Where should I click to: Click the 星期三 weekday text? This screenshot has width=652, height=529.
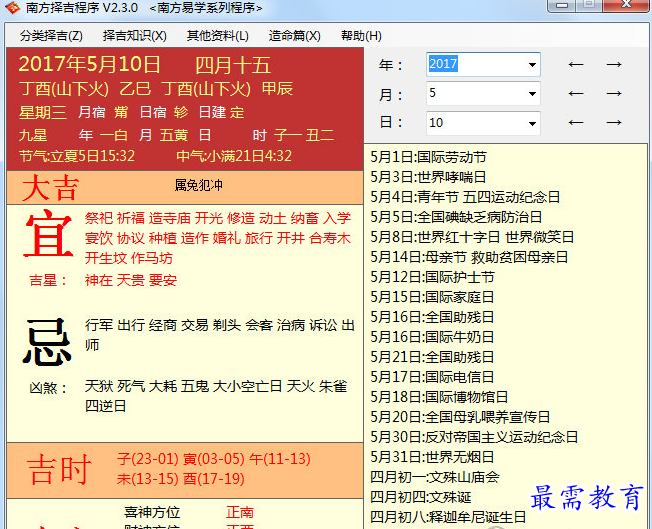(43, 112)
